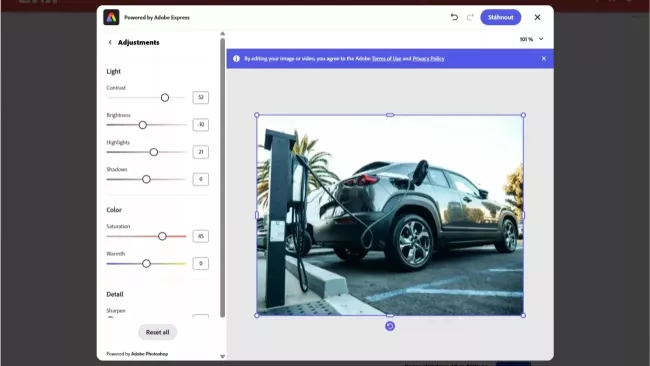This screenshot has height=366, width=650.
Task: Open the Terms of Use link
Action: pyautogui.click(x=386, y=58)
